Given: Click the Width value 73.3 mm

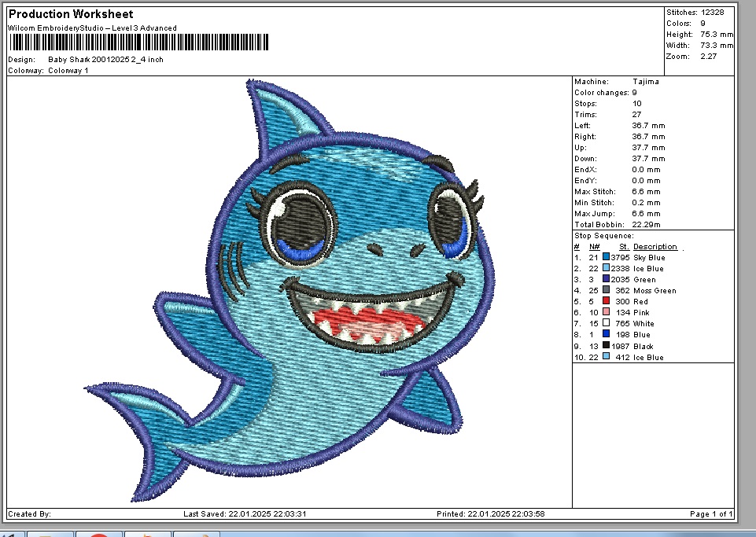Looking at the screenshot, I should tap(717, 46).
